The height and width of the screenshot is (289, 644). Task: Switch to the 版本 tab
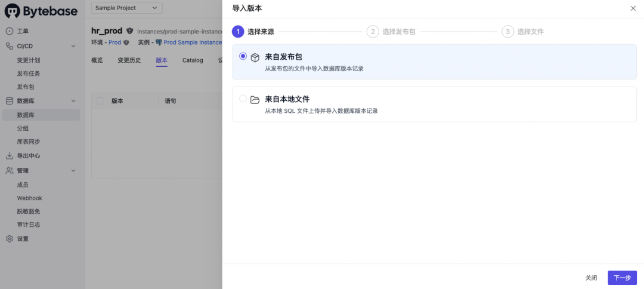coord(162,60)
